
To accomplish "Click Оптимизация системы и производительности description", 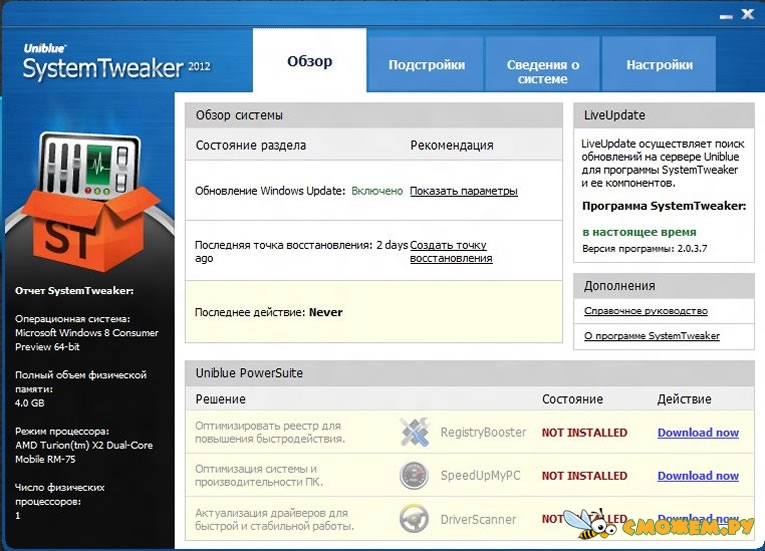I will point(259,475).
